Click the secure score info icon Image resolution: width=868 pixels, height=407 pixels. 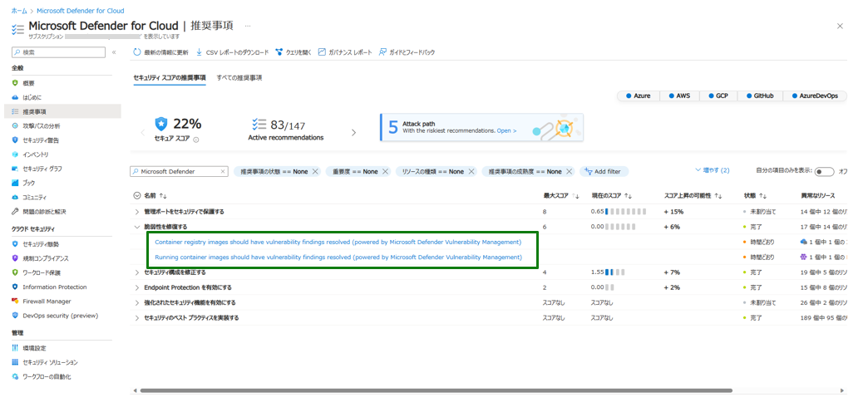tap(196, 140)
